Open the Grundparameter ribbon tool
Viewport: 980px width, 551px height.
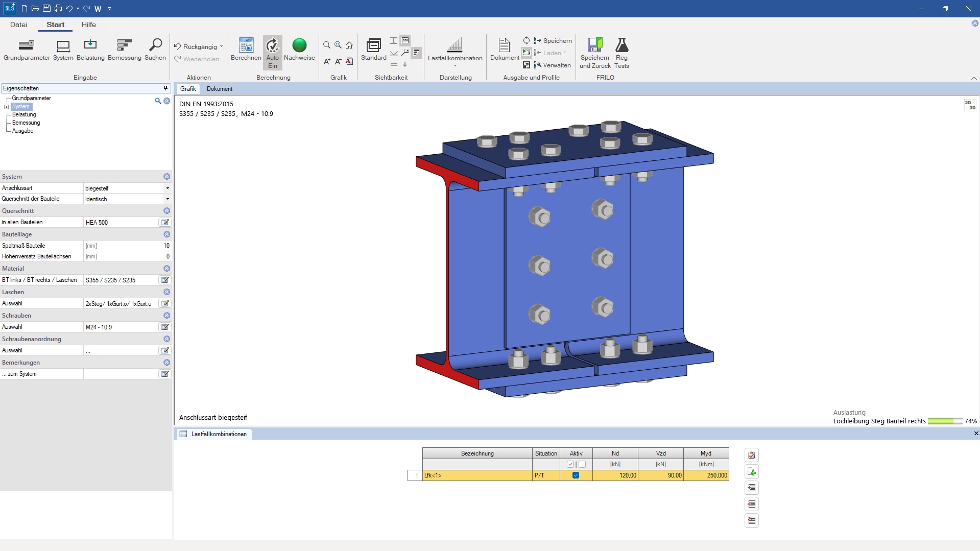point(27,46)
